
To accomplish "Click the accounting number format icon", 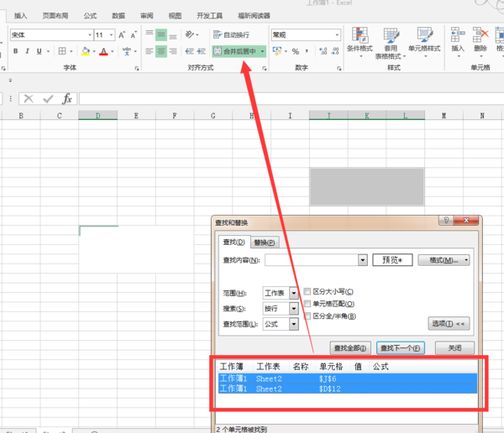I will click(276, 50).
